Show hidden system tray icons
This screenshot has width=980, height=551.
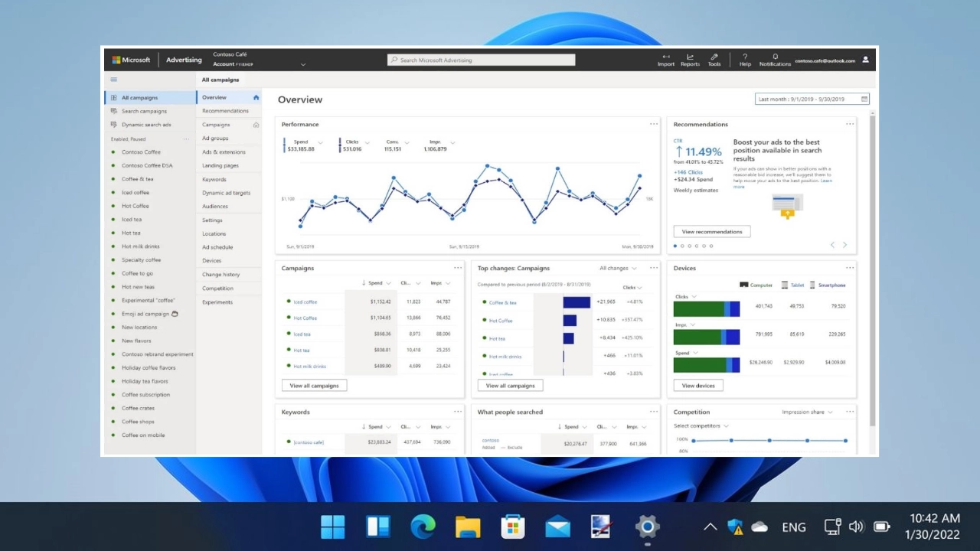[710, 527]
